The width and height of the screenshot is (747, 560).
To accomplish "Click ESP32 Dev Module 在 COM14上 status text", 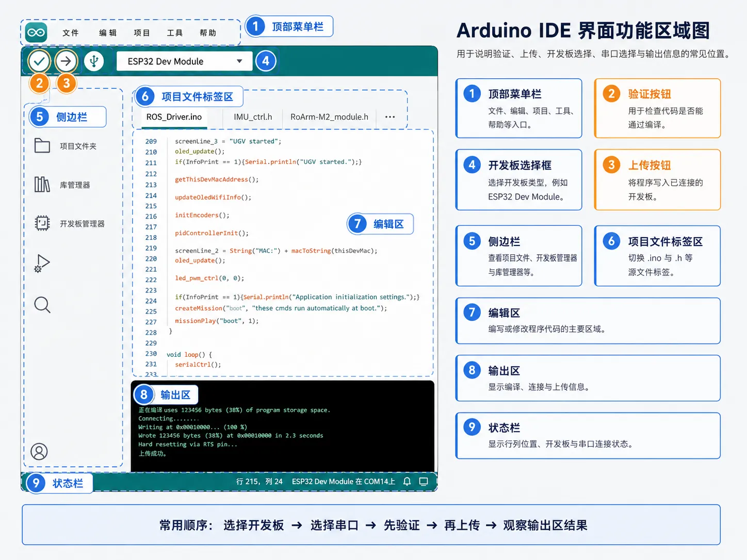I will click(344, 482).
